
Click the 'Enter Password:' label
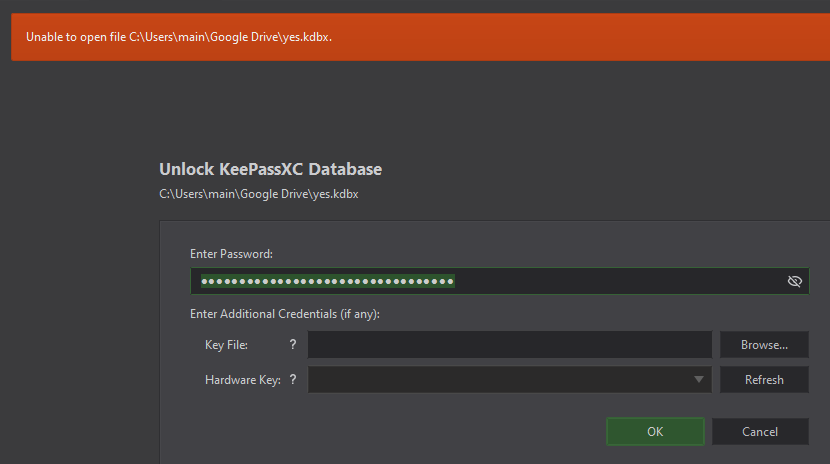tap(231, 254)
